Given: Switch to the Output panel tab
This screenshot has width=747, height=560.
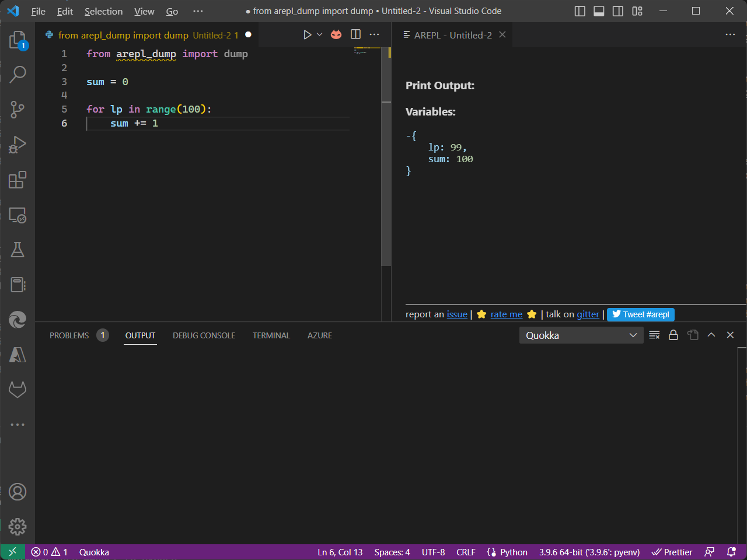Looking at the screenshot, I should pos(140,335).
